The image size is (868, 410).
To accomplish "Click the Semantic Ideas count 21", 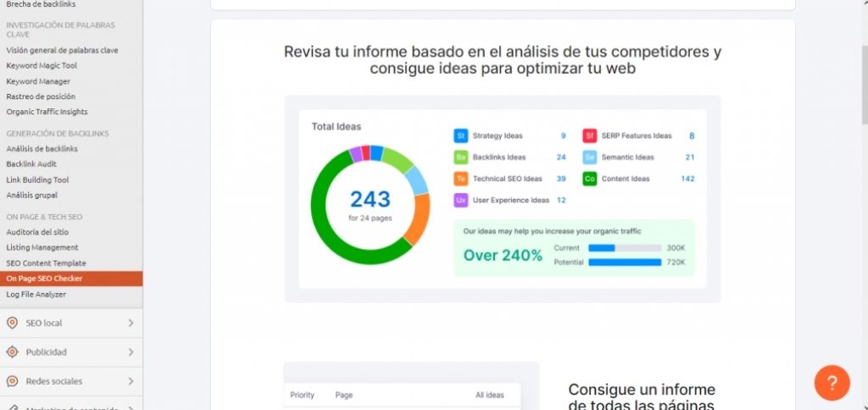I will tap(690, 158).
